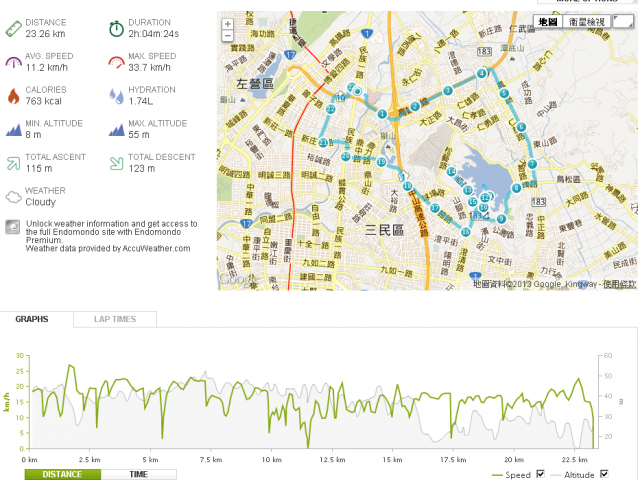Click the min altitude mountain icon
This screenshot has height=480, width=640.
coord(13,130)
